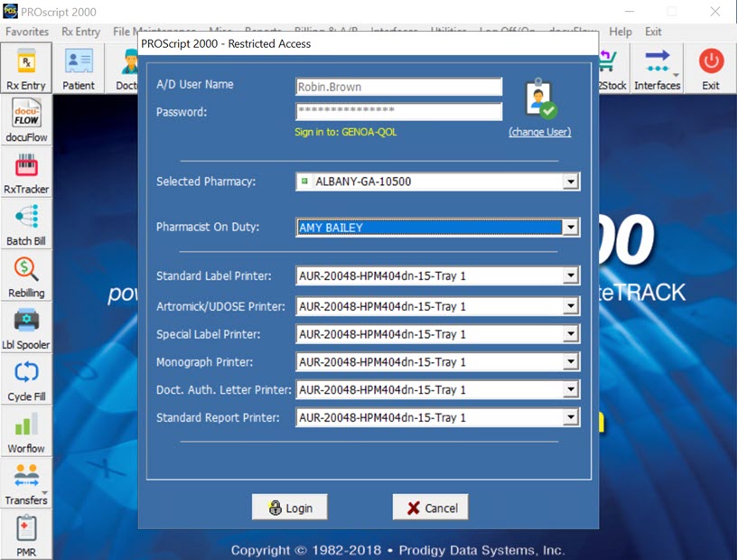The height and width of the screenshot is (560, 738).
Task: Click into the Password field
Action: 398,112
